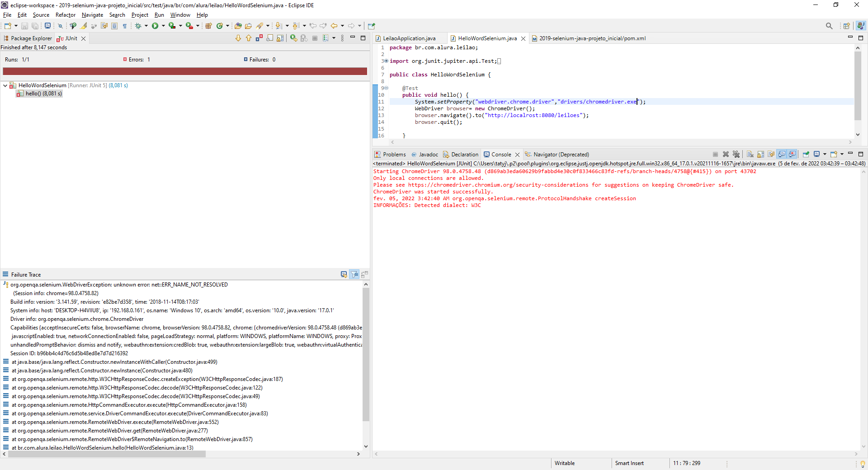Toggle console Word Wrap

771,154
